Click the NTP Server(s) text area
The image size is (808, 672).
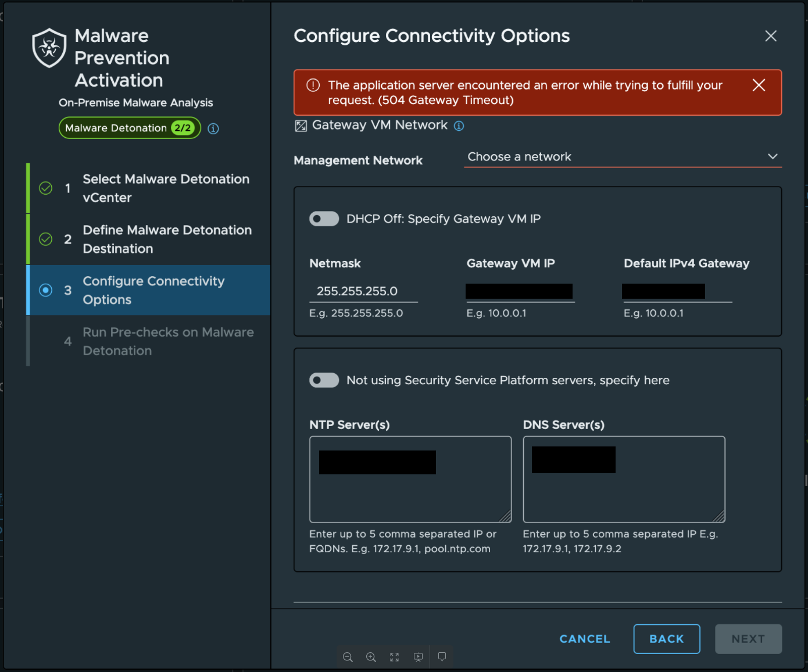(x=410, y=480)
